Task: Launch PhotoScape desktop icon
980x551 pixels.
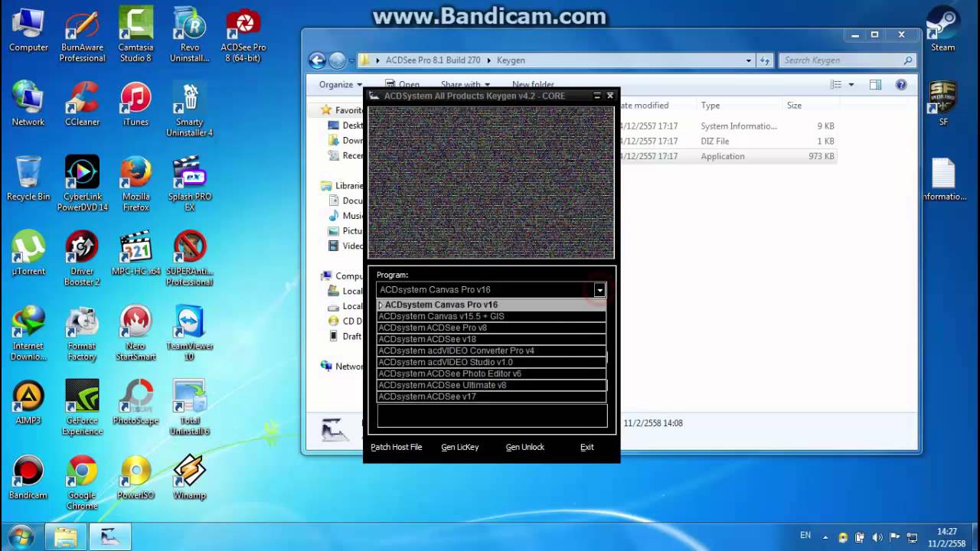Action: pyautogui.click(x=136, y=403)
